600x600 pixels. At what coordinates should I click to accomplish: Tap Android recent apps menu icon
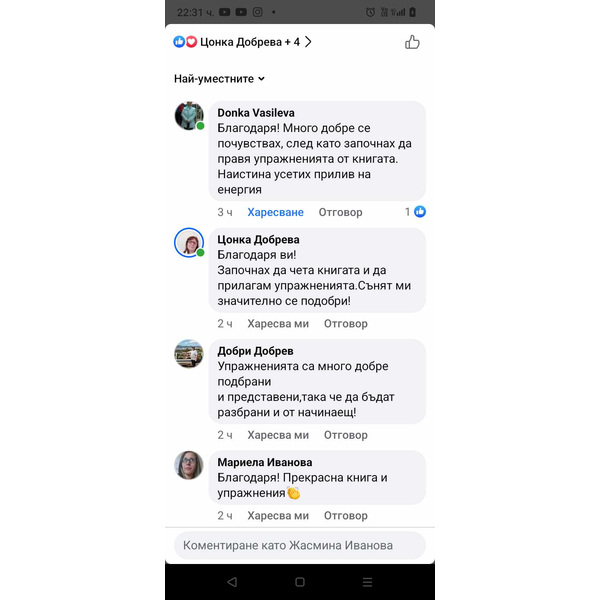point(367,582)
